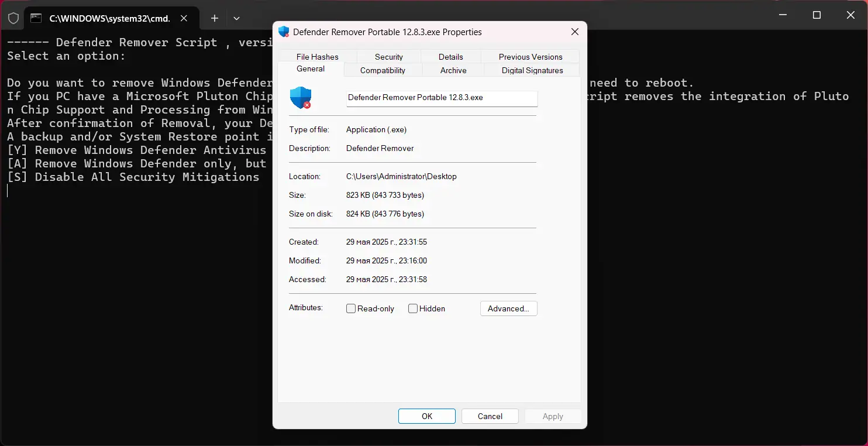This screenshot has width=868, height=446.
Task: Click the [A] Remove Windows Defender only line
Action: (137, 164)
